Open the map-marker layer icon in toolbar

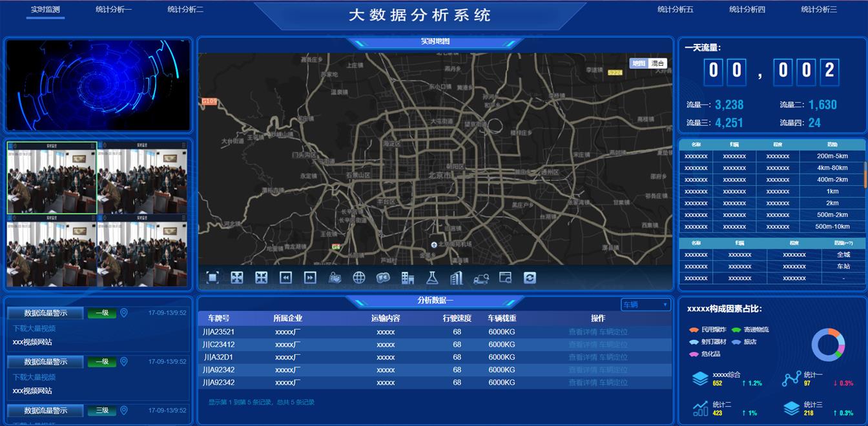pos(335,278)
